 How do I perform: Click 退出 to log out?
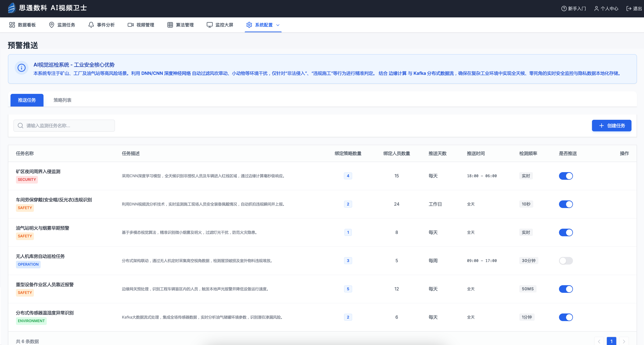coord(634,9)
